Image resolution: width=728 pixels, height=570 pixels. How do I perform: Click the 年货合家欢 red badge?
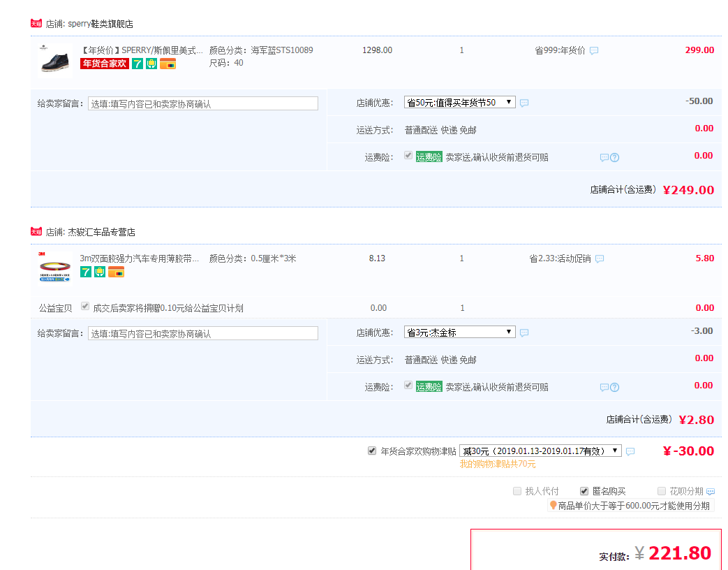coord(105,64)
